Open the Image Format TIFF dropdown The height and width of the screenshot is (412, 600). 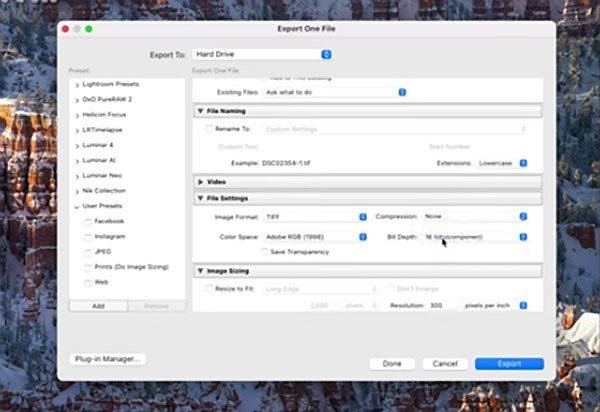coord(315,217)
